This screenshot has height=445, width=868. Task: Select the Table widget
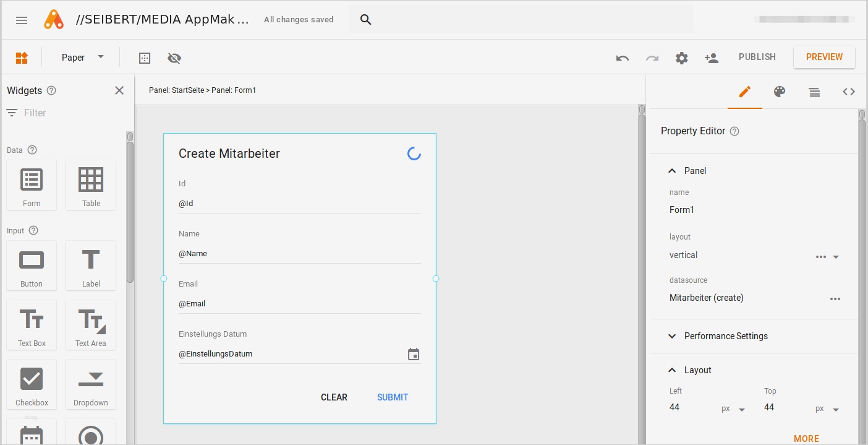coord(91,185)
